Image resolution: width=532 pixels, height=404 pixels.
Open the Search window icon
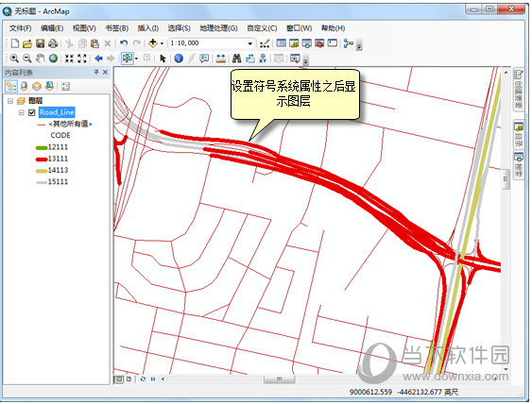click(307, 43)
